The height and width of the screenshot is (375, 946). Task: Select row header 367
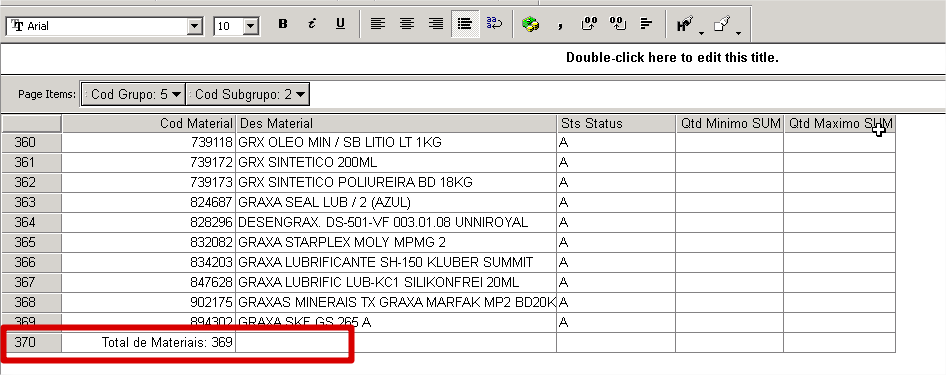click(x=31, y=282)
